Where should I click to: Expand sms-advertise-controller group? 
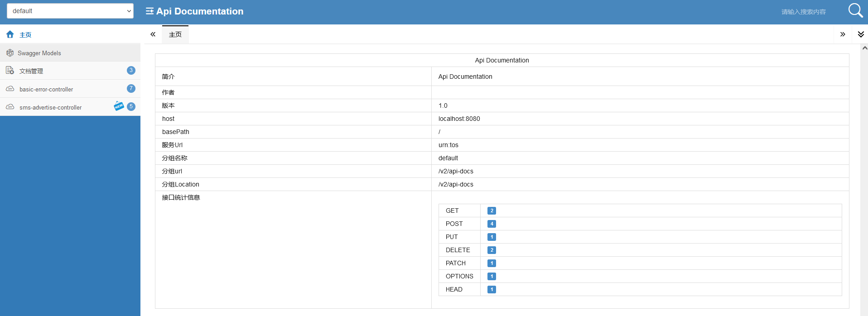tap(70, 107)
